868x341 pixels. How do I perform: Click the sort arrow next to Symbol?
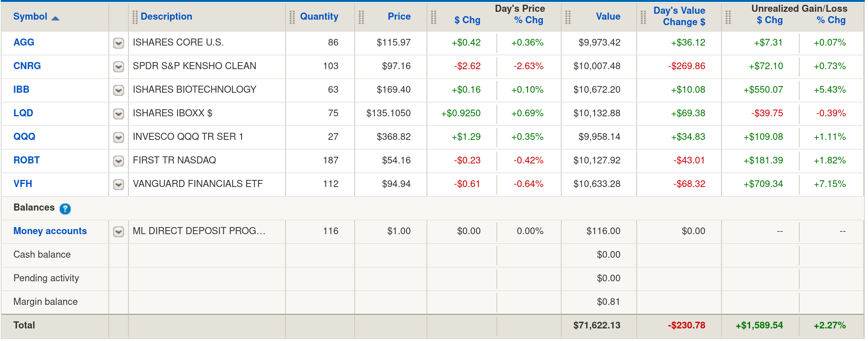55,18
